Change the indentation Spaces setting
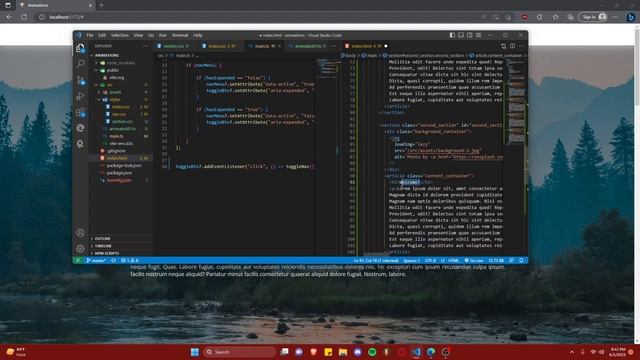Viewport: 640px width, 360px height. (x=411, y=260)
